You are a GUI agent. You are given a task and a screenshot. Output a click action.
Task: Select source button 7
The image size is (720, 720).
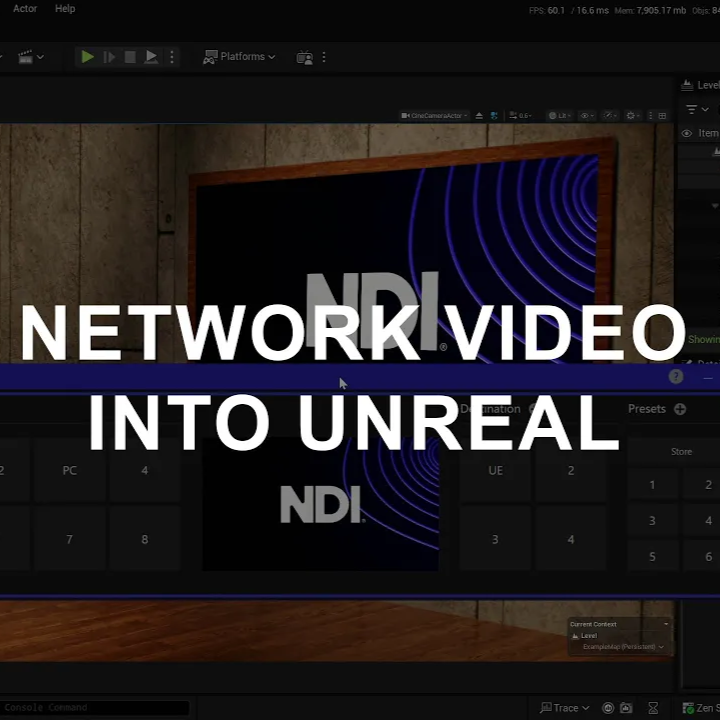pyautogui.click(x=70, y=539)
